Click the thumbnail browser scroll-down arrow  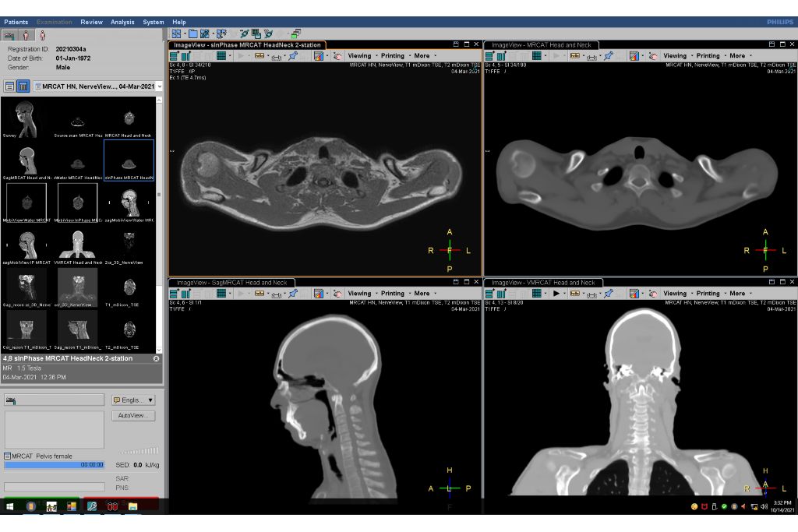pos(159,350)
